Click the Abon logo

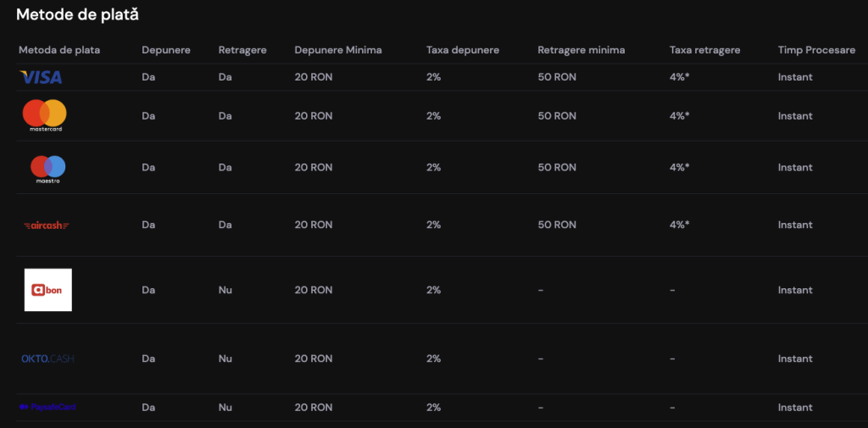coord(48,290)
